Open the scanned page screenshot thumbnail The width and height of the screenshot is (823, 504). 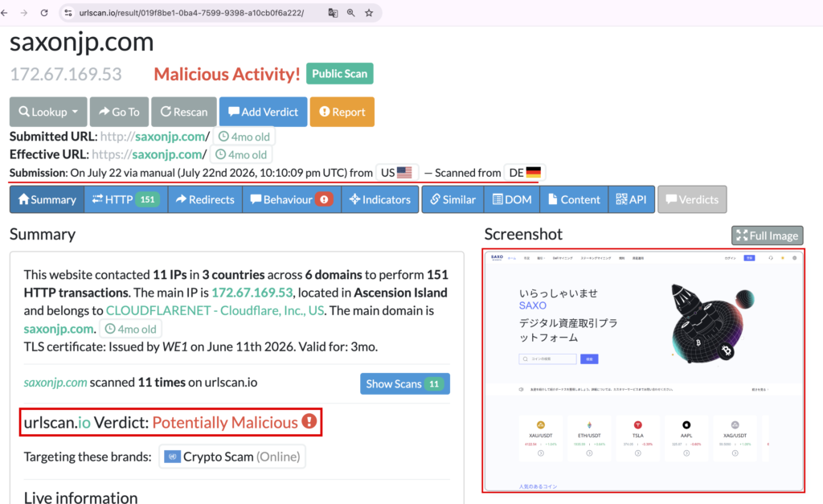coord(644,371)
